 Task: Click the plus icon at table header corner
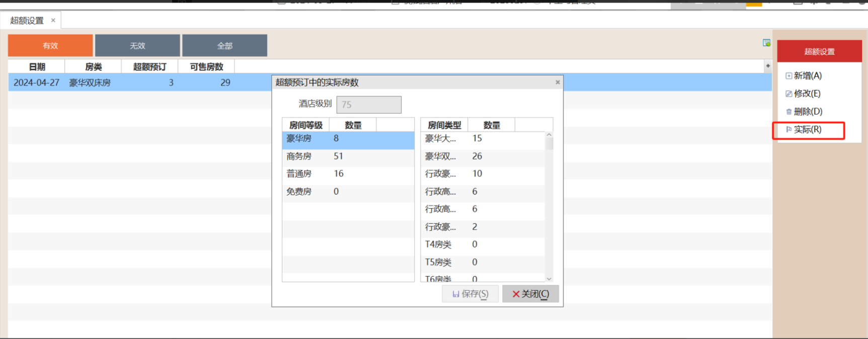point(768,66)
